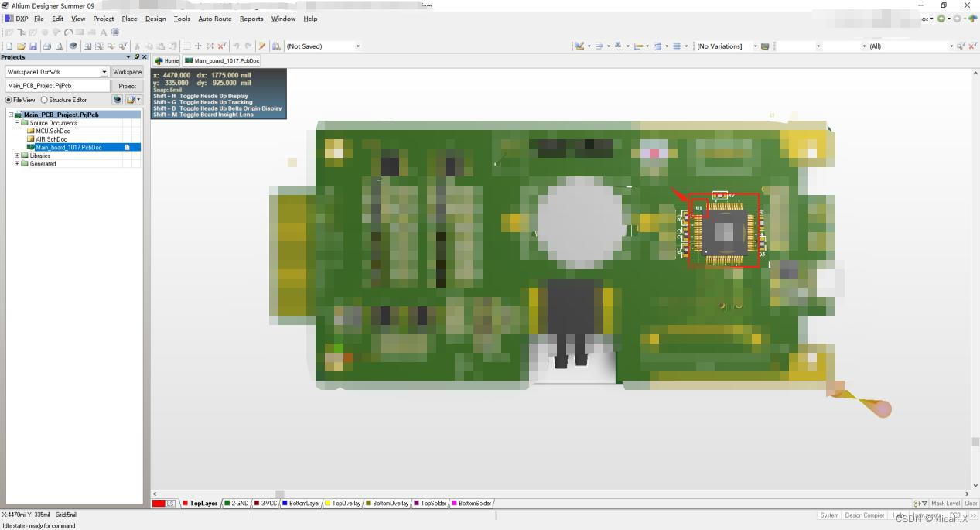
Task: Select the red color layer indicator for TopLayer
Action: tap(184, 503)
